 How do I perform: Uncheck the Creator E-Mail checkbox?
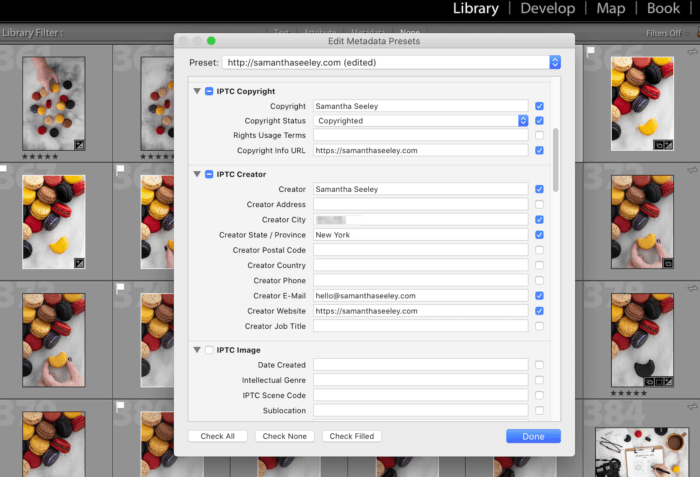(x=539, y=296)
